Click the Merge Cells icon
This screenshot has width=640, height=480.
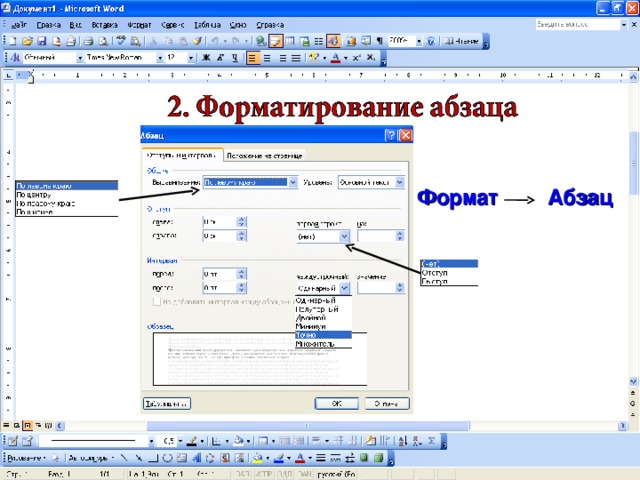click(x=284, y=441)
